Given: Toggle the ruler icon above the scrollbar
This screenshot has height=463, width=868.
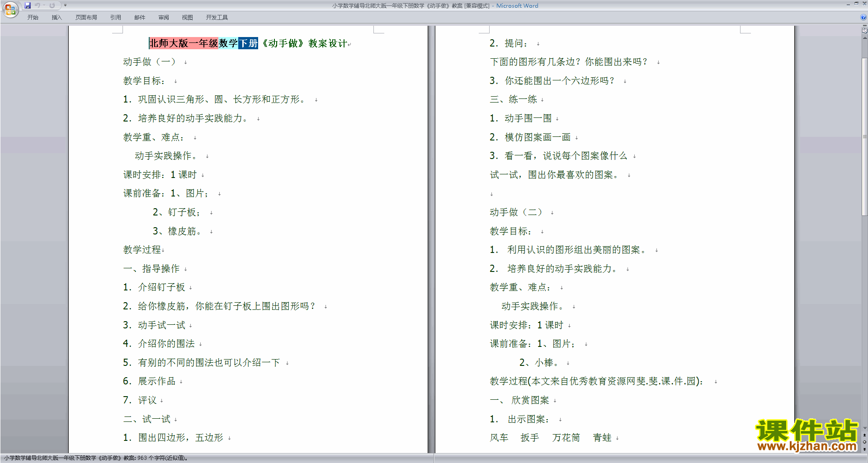Looking at the screenshot, I should click(865, 31).
